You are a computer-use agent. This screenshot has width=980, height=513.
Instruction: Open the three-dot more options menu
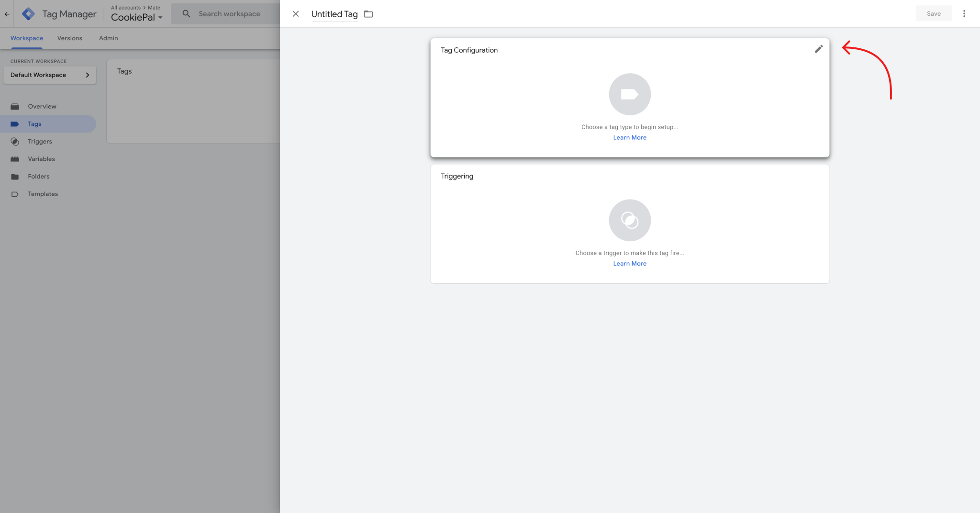tap(964, 14)
